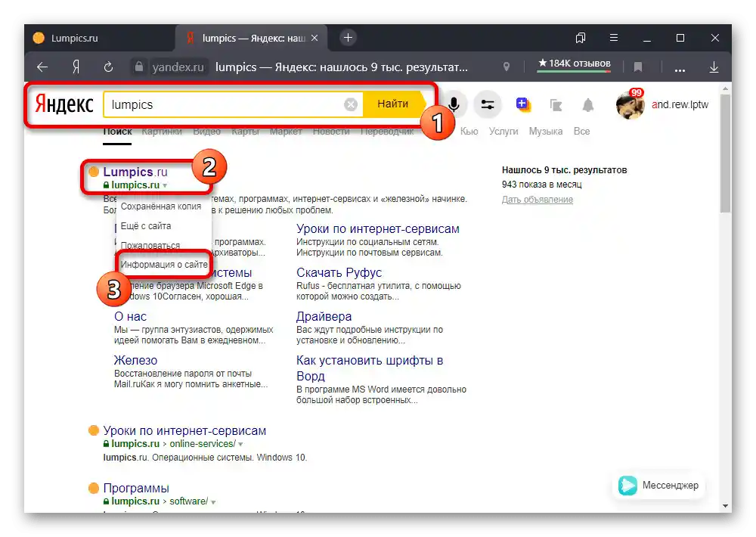Click the orange favicon beside Lumpics.ru result
Image resolution: width=756 pixels, height=537 pixels.
[94, 171]
